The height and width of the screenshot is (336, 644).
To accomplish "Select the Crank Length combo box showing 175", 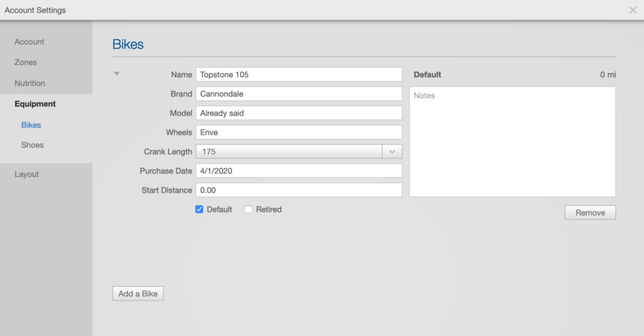I will 299,151.
